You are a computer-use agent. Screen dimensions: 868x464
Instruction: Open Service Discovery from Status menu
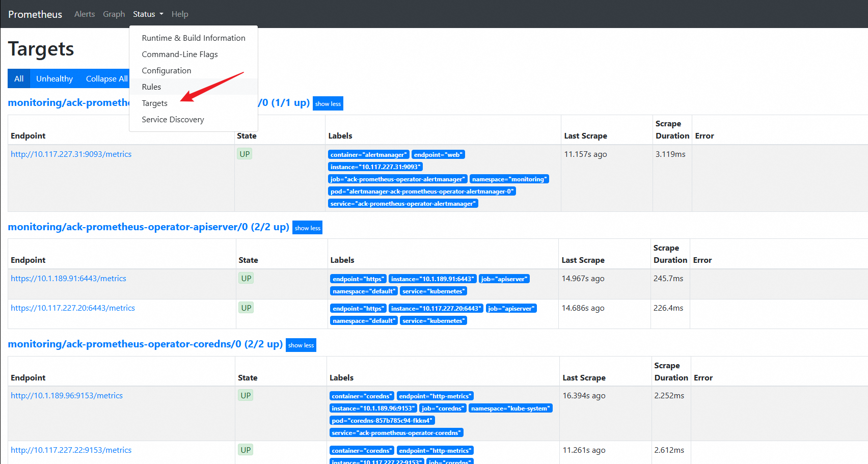pos(173,120)
